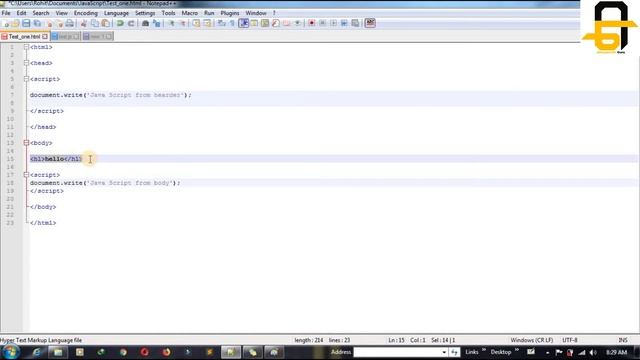Open the Function List panel icon
This screenshot has height=360, width=640.
pyautogui.click(x=276, y=23)
